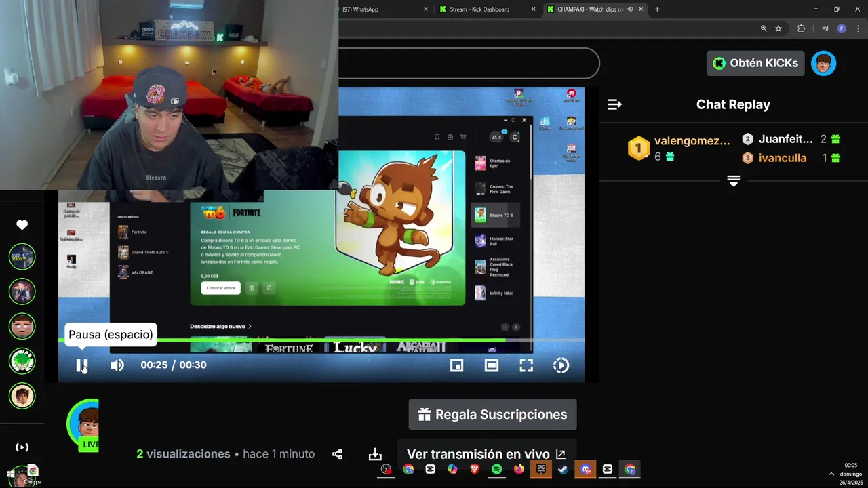Open mini player mode in the clip controls
868x488 pixels.
coord(457,365)
